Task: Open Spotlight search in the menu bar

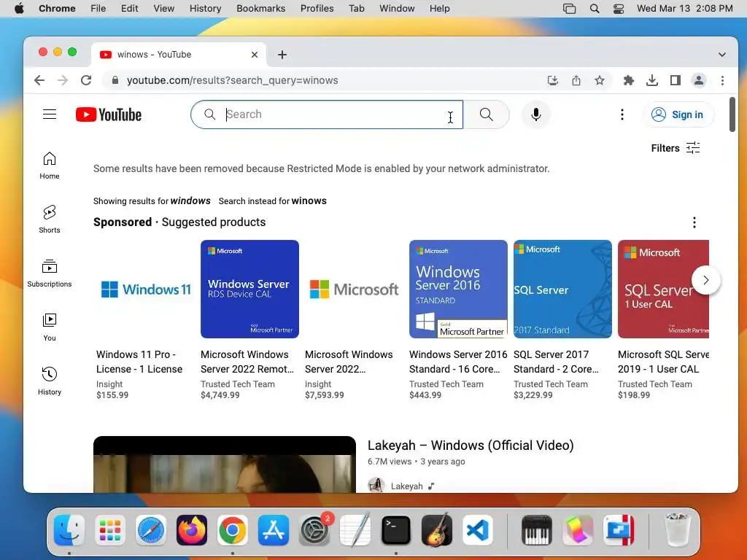Action: coord(594,9)
